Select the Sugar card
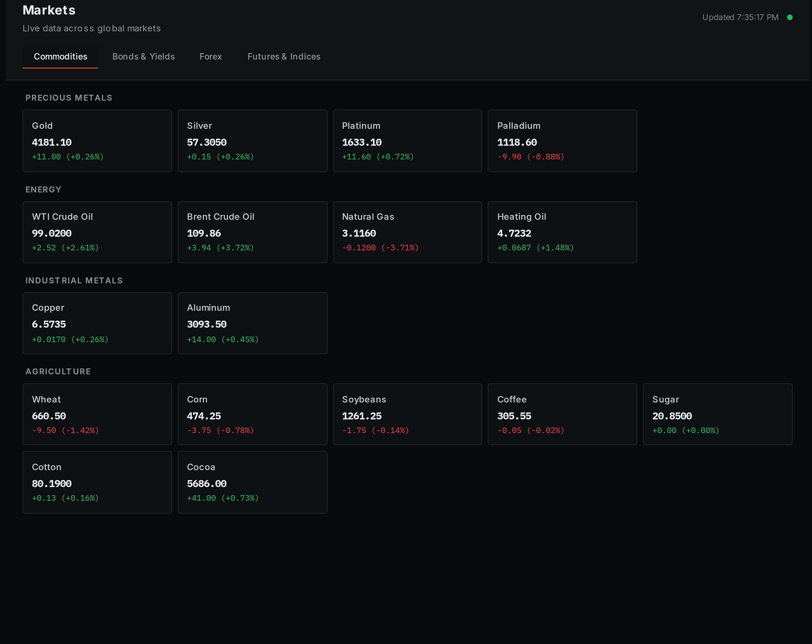This screenshot has width=812, height=644. coord(718,414)
